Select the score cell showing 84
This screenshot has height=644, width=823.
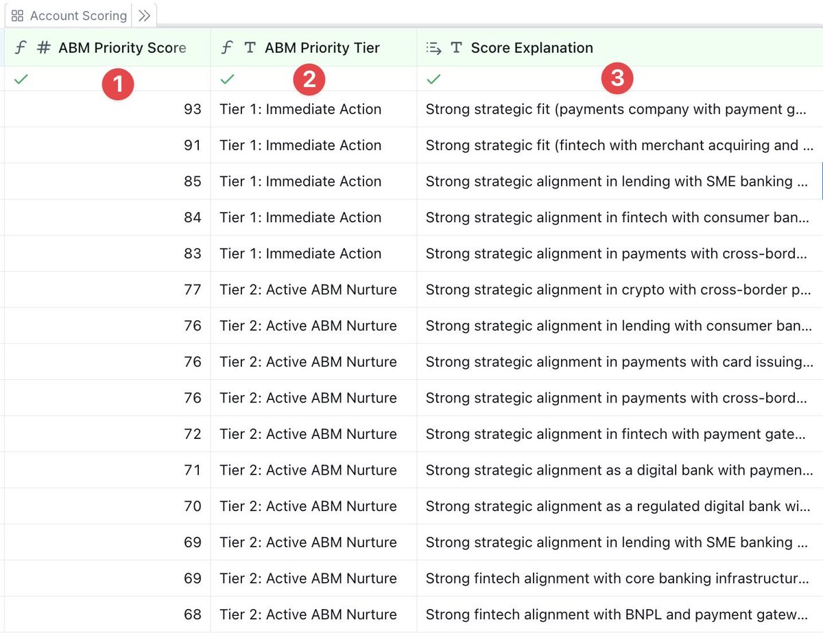pyautogui.click(x=107, y=217)
